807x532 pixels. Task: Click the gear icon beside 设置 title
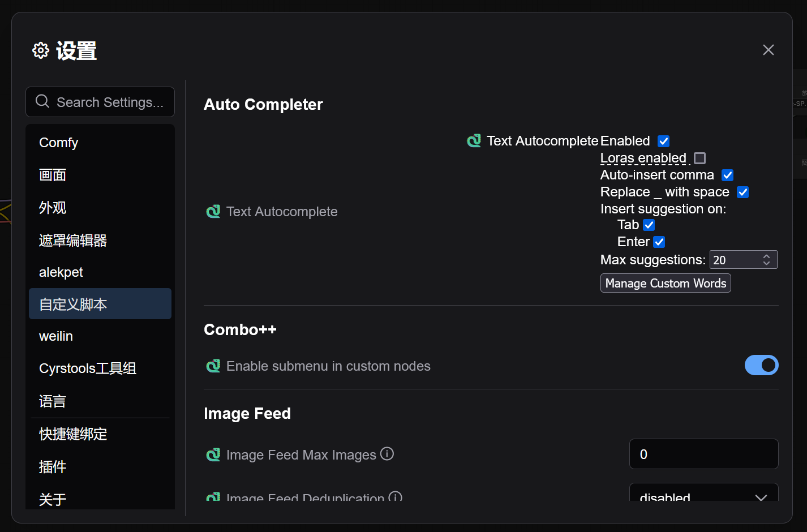40,50
